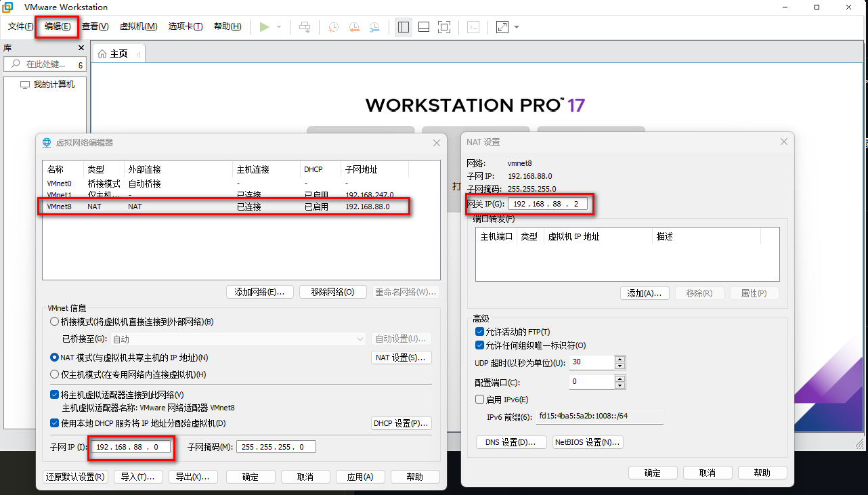Click 还原默认设置(R) button
Viewport: 868px width, 495px height.
click(74, 477)
